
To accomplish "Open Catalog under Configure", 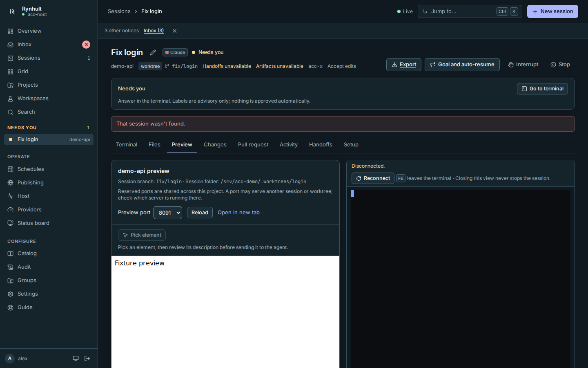I will (x=49, y=254).
